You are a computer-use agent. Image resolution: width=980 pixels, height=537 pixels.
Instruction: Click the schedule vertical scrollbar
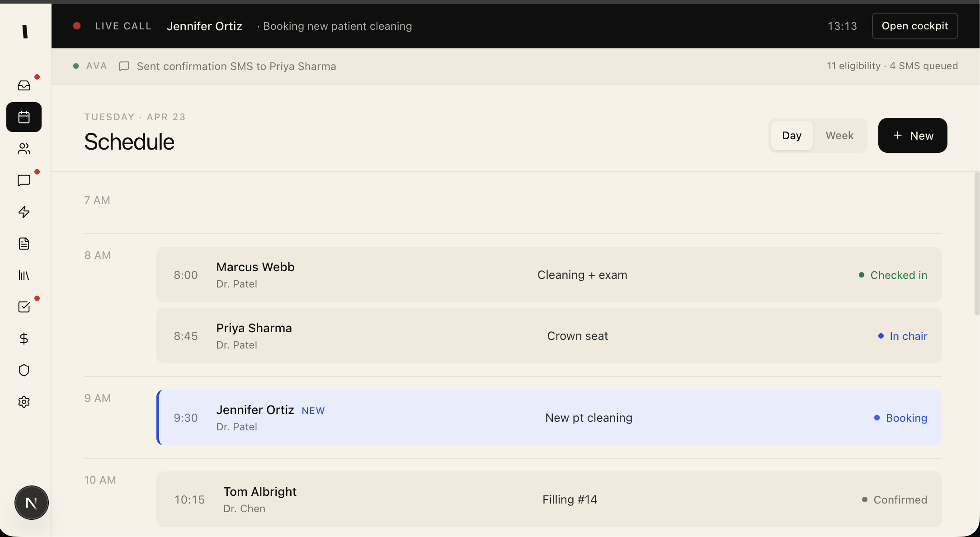(x=976, y=244)
